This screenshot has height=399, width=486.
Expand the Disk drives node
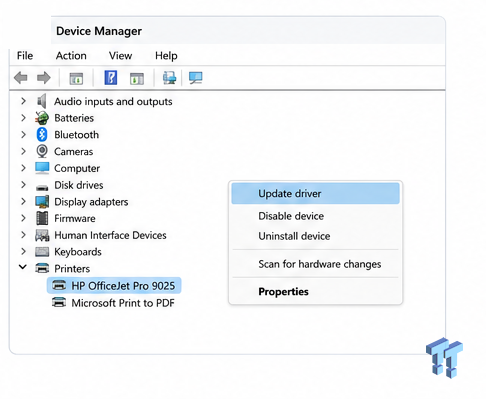(23, 184)
